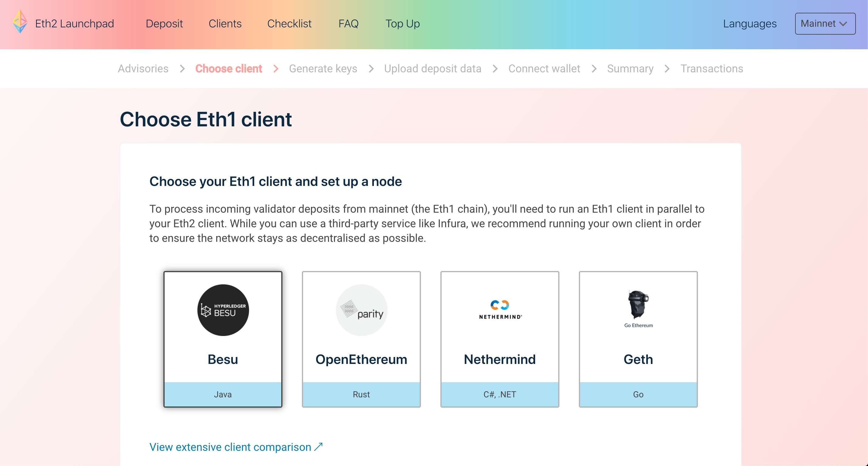868x466 pixels.
Task: Select the OpenEthereum client option
Action: (361, 359)
